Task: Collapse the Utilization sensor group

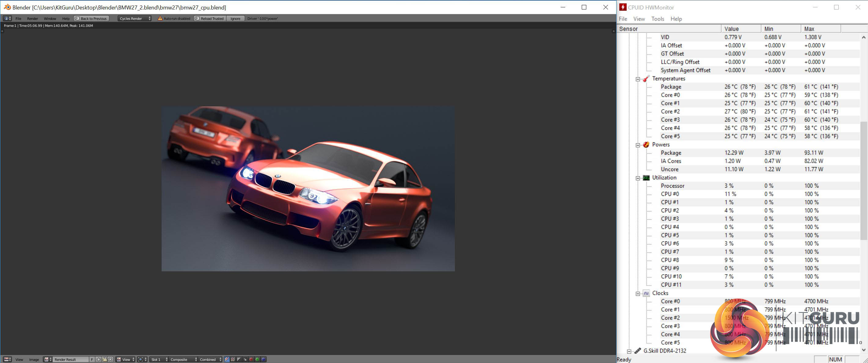Action: (638, 178)
